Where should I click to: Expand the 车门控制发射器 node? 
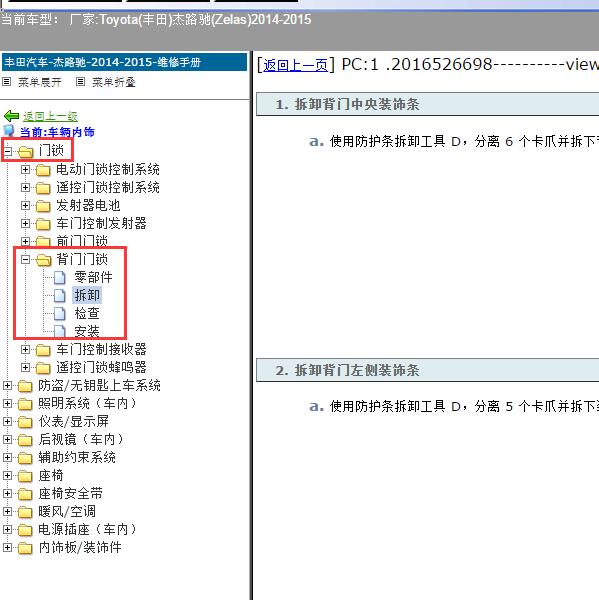(25, 223)
